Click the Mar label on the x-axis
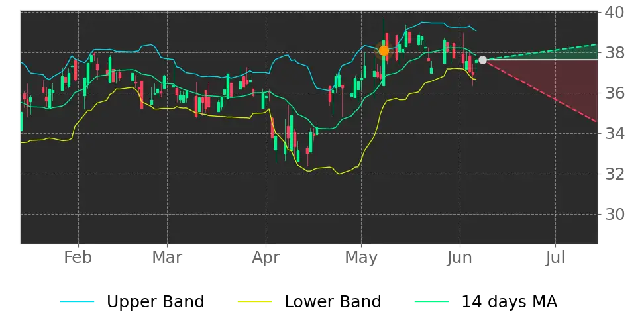 (x=167, y=258)
